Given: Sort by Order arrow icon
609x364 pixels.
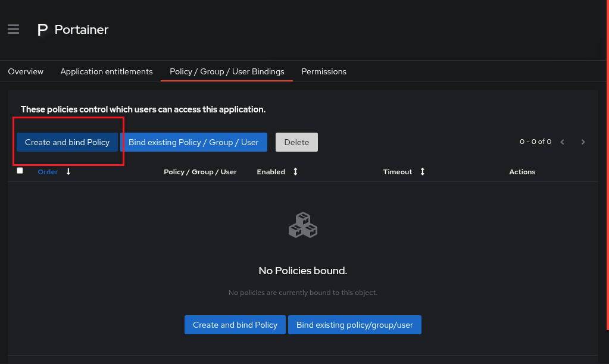Looking at the screenshot, I should 68,171.
